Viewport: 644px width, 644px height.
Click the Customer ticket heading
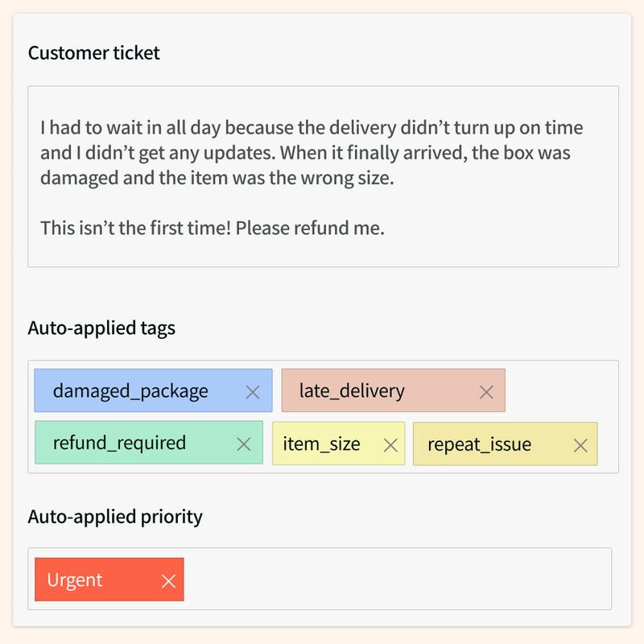tap(93, 53)
